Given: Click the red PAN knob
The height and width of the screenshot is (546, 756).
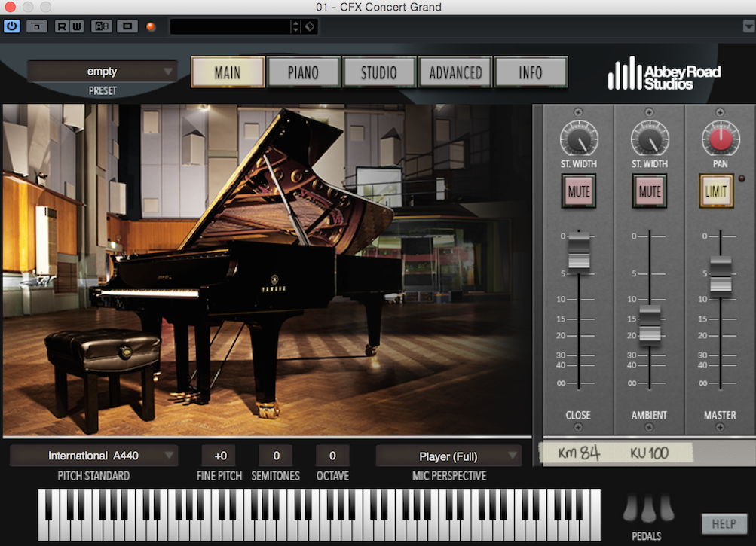Looking at the screenshot, I should pos(721,138).
